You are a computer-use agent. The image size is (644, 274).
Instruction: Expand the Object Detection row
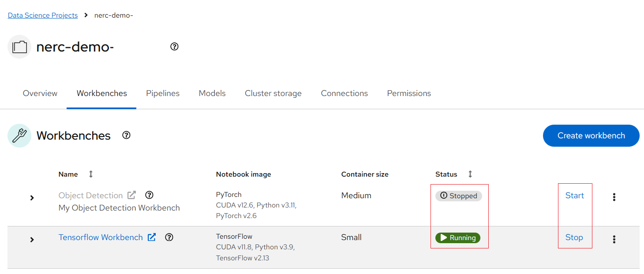pyautogui.click(x=32, y=198)
